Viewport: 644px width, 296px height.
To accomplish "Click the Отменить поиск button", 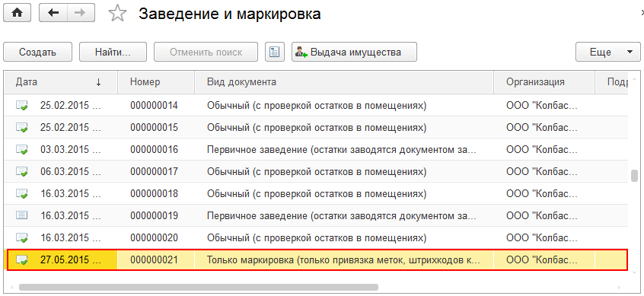I will pos(206,53).
